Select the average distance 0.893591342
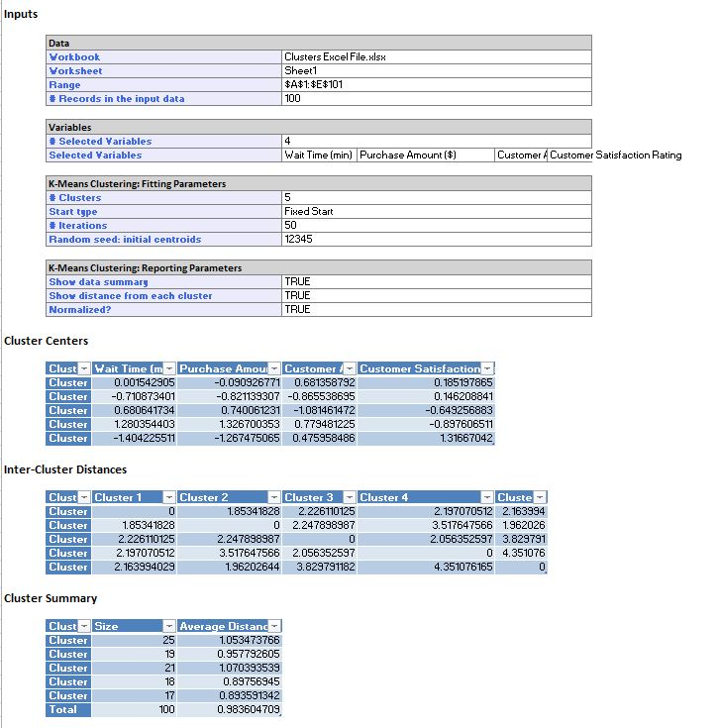This screenshot has width=719, height=728. (x=230, y=696)
